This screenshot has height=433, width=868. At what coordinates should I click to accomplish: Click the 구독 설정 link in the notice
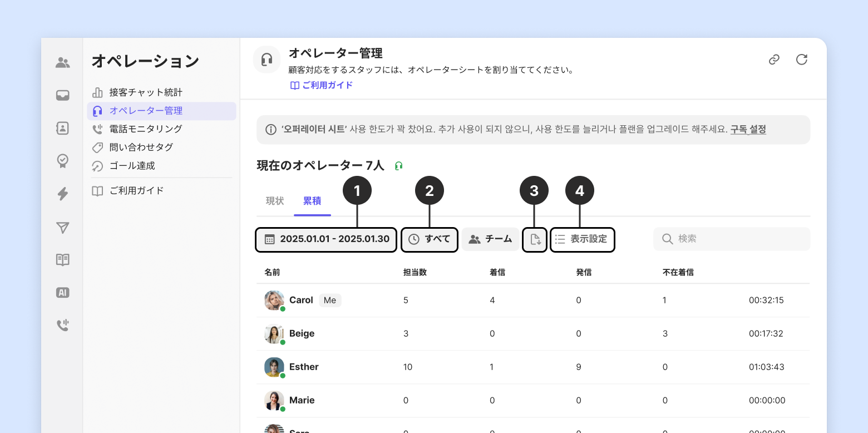tap(748, 130)
